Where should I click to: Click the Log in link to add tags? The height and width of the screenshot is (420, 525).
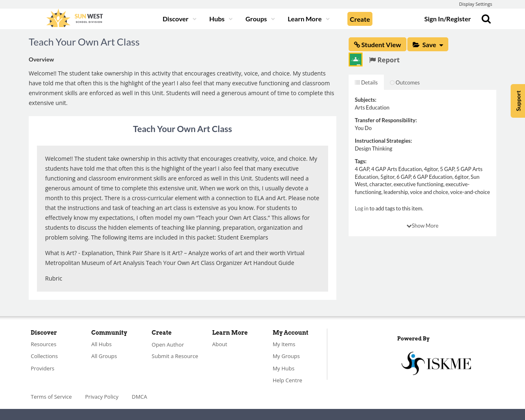(361, 208)
